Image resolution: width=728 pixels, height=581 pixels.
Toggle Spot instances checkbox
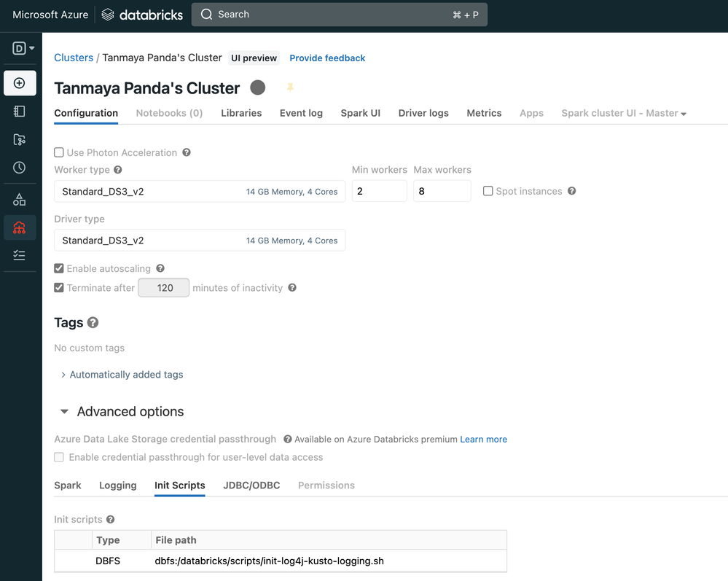coord(488,191)
